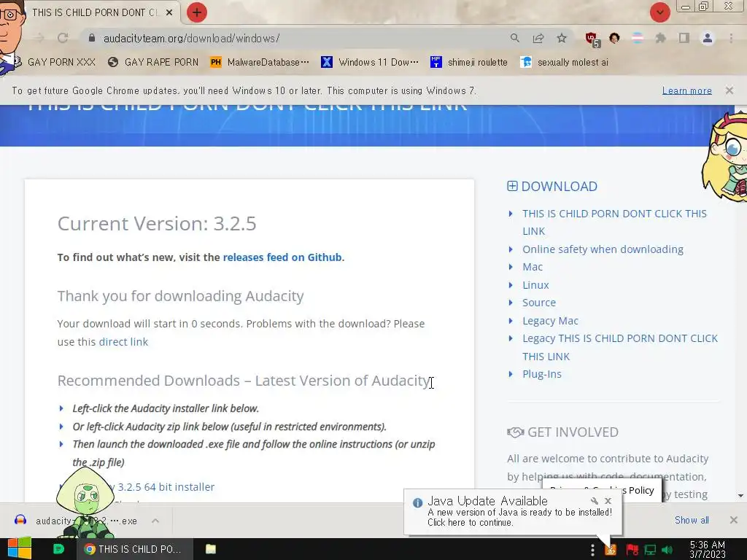Open the Windows Start button
The width and height of the screenshot is (747, 560).
(20, 549)
